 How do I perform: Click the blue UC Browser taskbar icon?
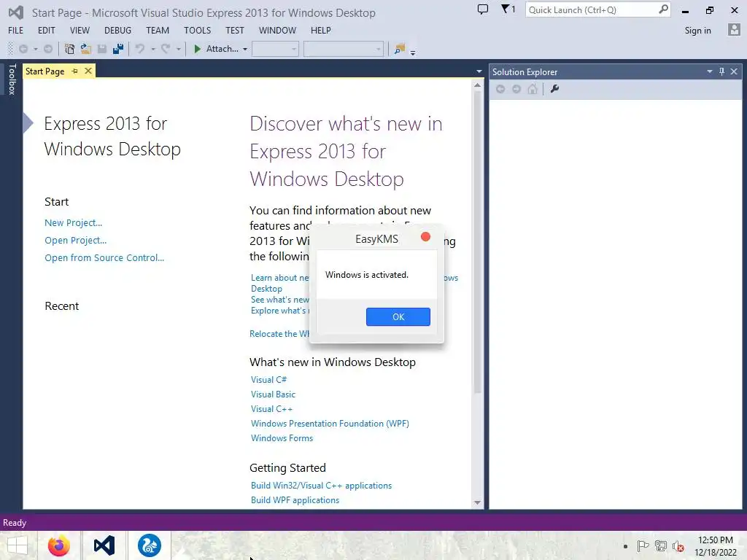[149, 545]
